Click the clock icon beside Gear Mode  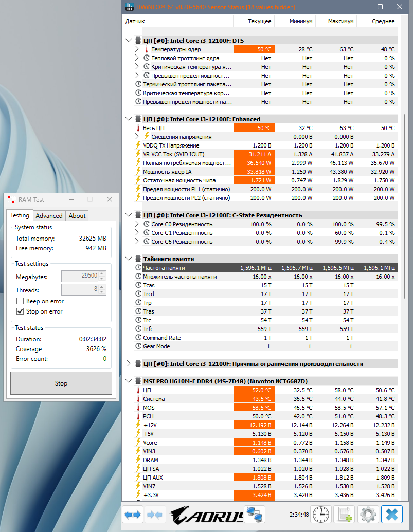coord(138,346)
